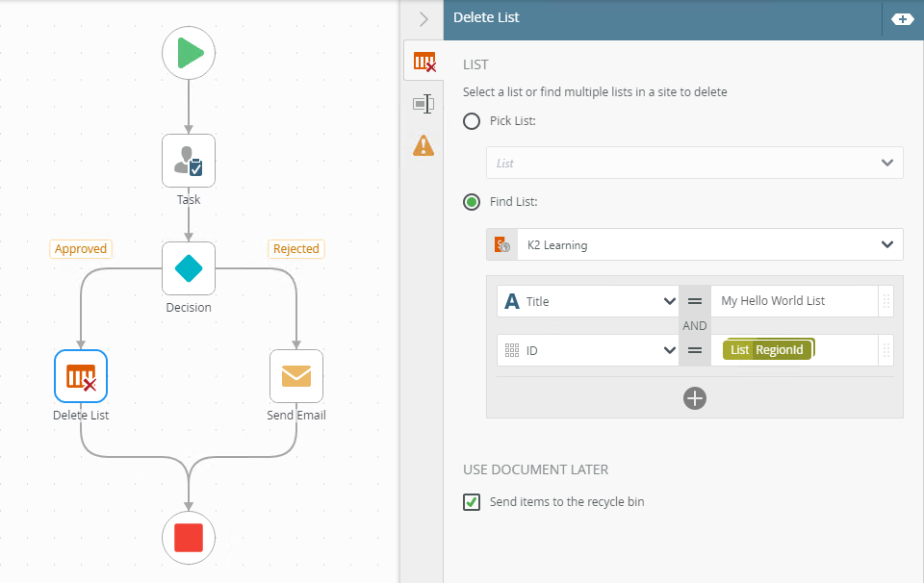Select the Task step icon

click(189, 161)
